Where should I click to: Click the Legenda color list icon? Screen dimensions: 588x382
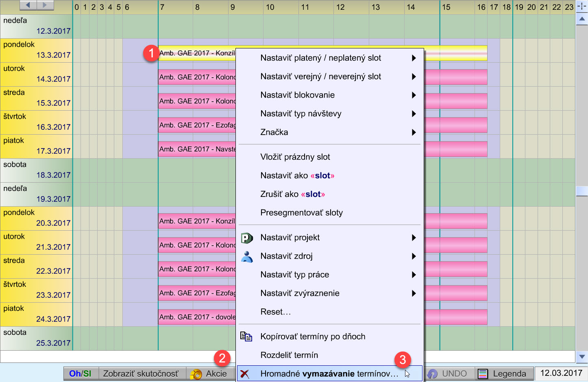point(483,374)
